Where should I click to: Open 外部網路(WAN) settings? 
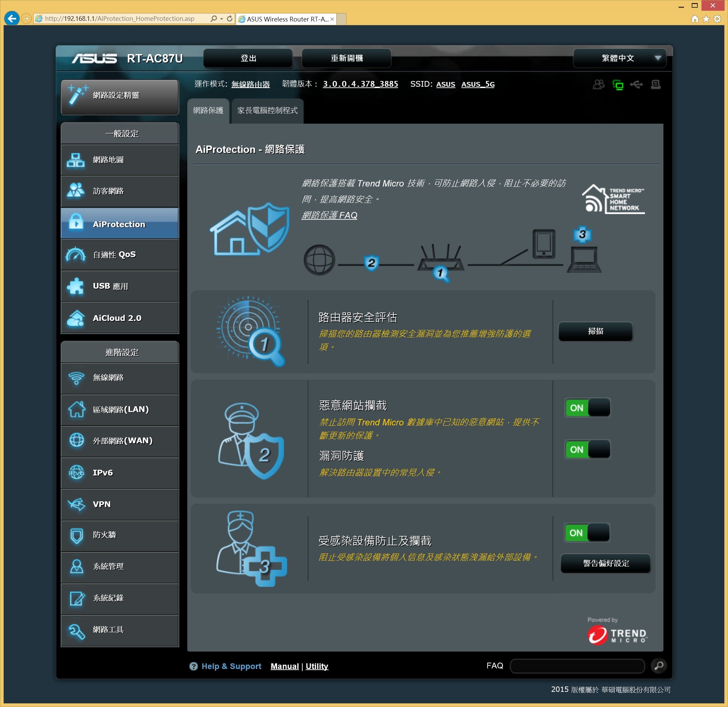coord(120,441)
